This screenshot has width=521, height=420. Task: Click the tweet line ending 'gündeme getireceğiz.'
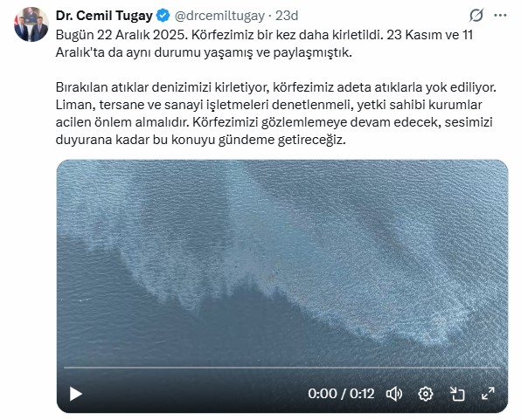pyautogui.click(x=201, y=140)
